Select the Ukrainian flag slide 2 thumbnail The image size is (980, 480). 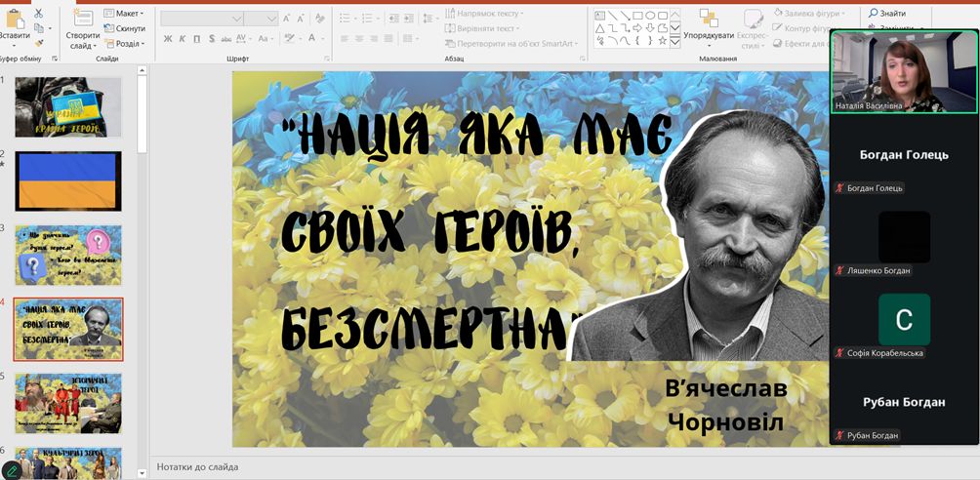tap(67, 180)
